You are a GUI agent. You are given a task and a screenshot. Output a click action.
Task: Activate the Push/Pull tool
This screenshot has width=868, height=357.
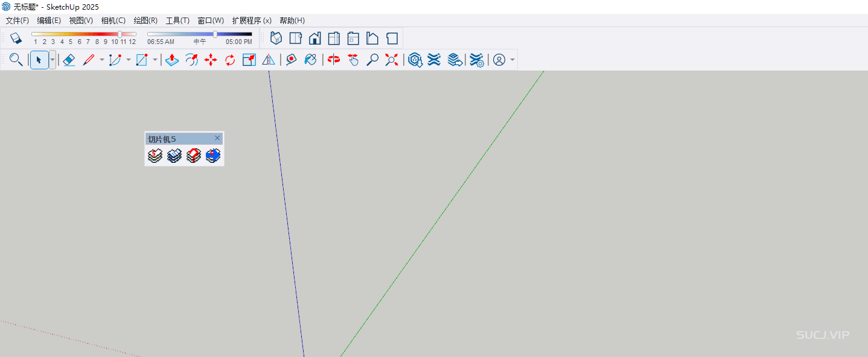172,60
